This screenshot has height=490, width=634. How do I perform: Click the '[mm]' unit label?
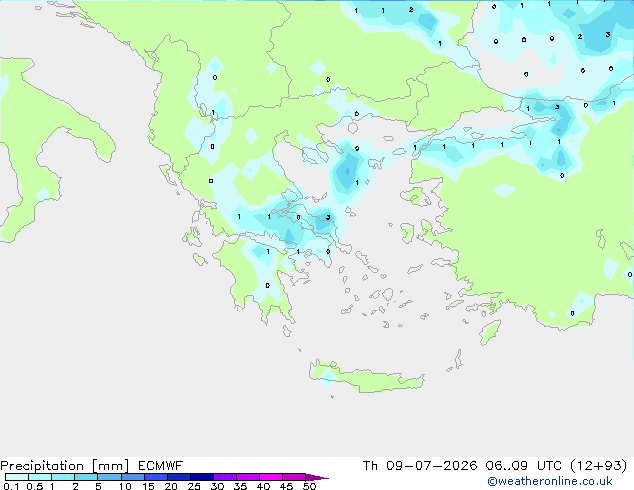pos(110,466)
